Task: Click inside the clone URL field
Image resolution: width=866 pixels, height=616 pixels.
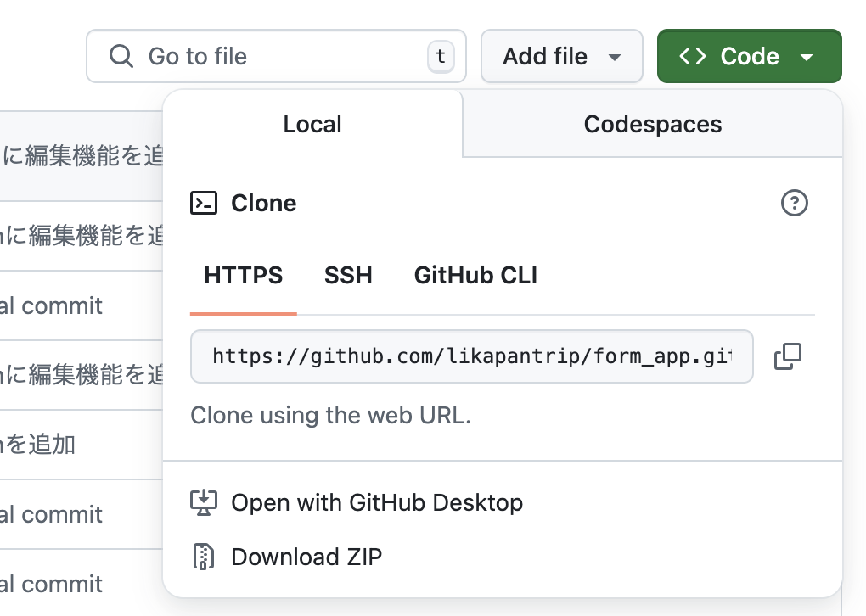Action: coord(472,356)
